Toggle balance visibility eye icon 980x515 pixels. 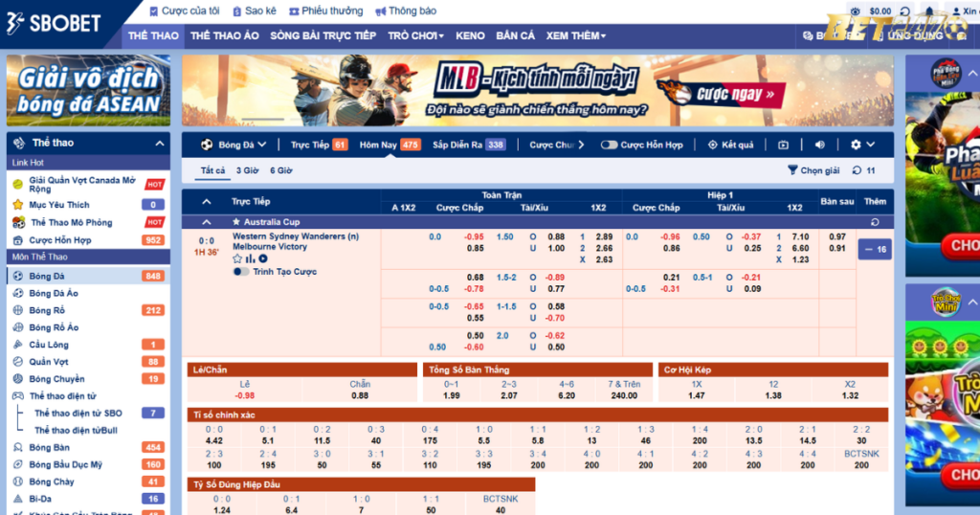click(x=855, y=11)
